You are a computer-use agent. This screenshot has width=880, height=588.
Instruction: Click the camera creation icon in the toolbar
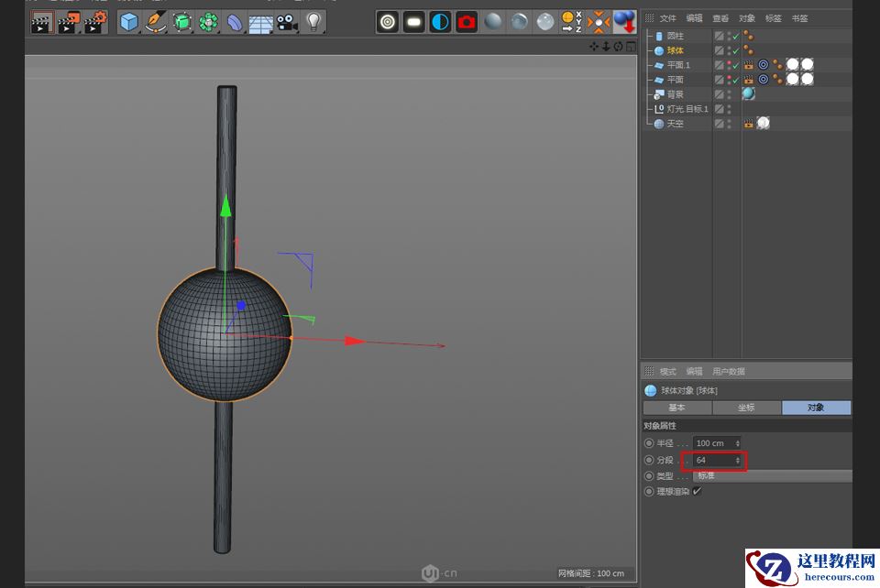[x=287, y=23]
